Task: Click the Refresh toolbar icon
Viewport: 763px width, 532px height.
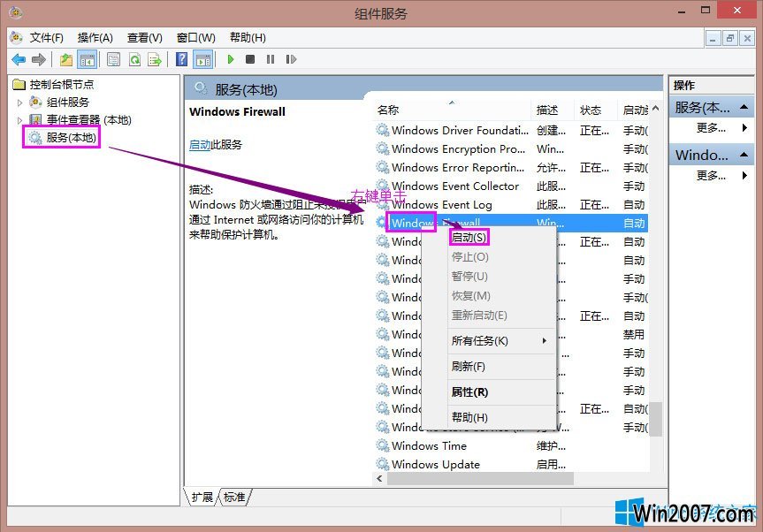Action: (x=134, y=60)
